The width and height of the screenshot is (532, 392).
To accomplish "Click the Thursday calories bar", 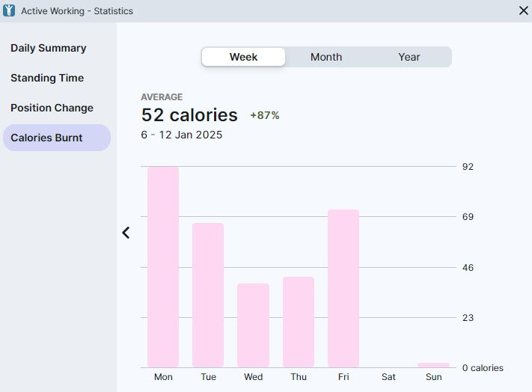I will (298, 322).
